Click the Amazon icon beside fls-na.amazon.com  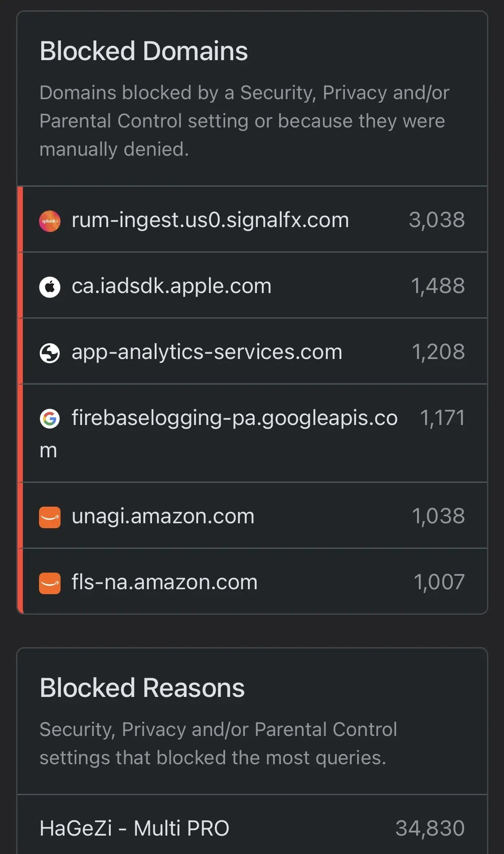pos(50,583)
